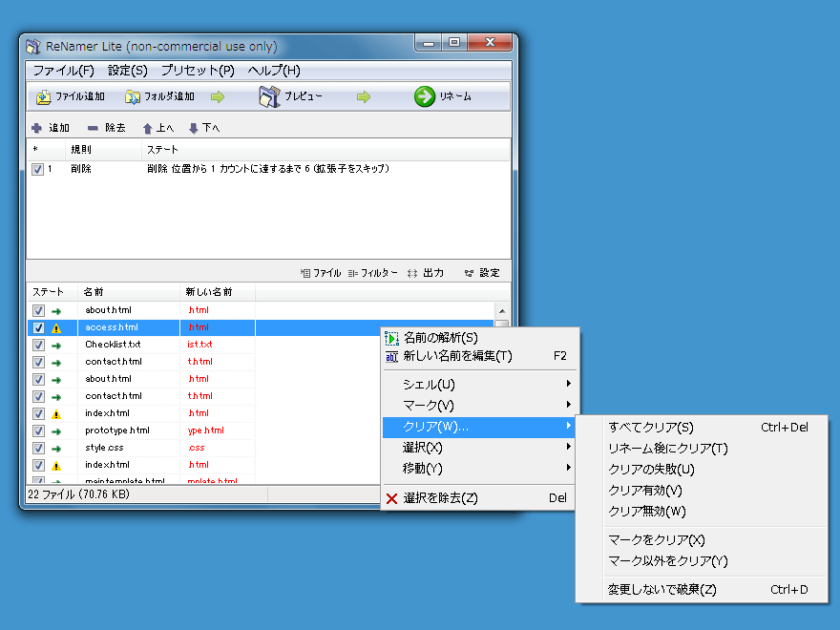Select the Checklist.txt file row
The height and width of the screenshot is (630, 840).
pos(261,345)
